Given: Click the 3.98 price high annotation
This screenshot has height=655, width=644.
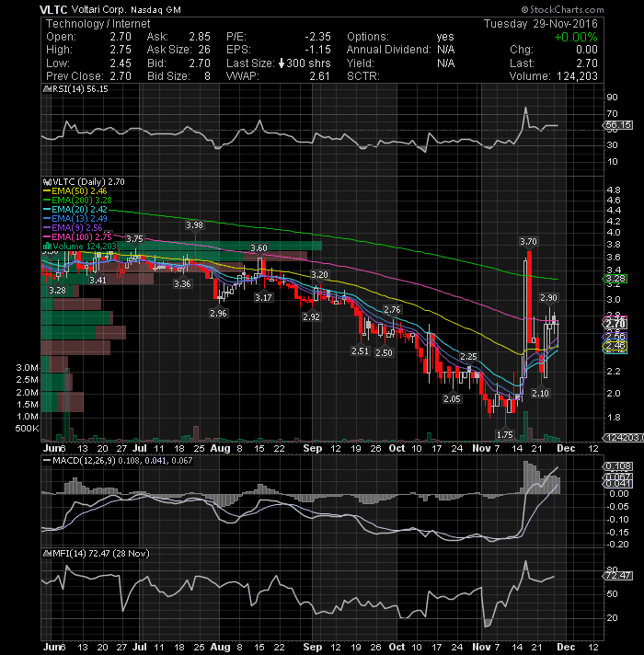Looking at the screenshot, I should [195, 225].
